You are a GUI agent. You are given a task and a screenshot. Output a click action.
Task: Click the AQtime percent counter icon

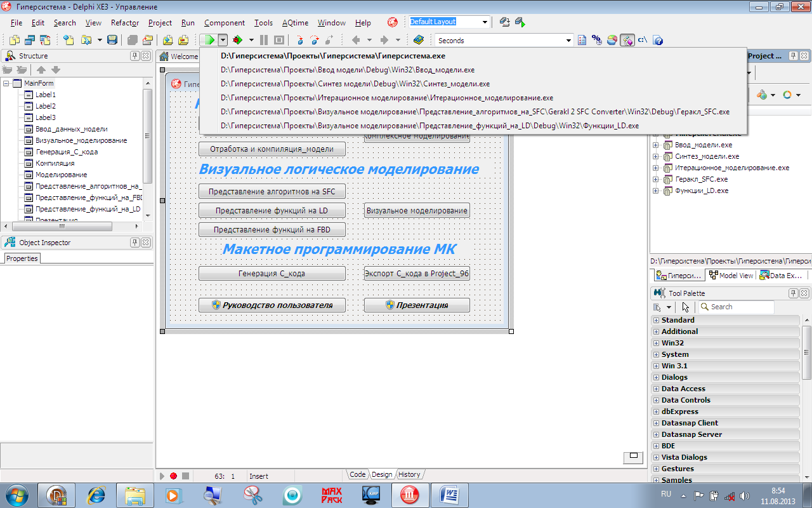tap(597, 40)
